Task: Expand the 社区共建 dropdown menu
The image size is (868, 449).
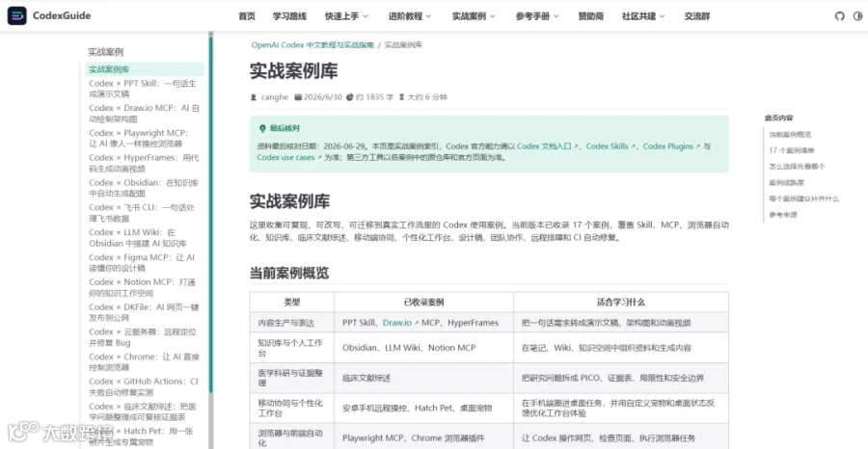Action: pyautogui.click(x=644, y=16)
